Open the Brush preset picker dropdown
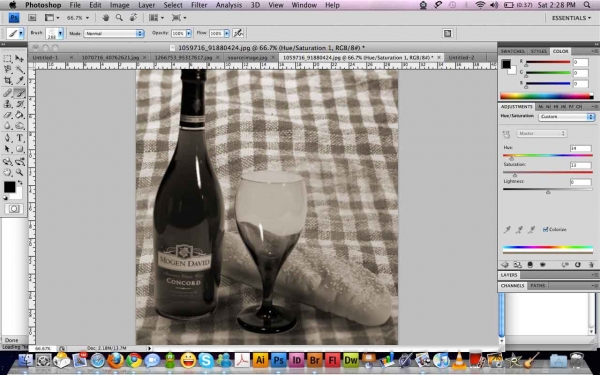600x375 pixels. 60,33
